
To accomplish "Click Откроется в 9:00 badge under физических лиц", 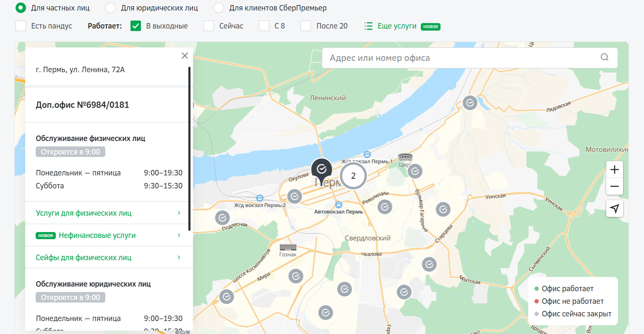I will pos(70,152).
